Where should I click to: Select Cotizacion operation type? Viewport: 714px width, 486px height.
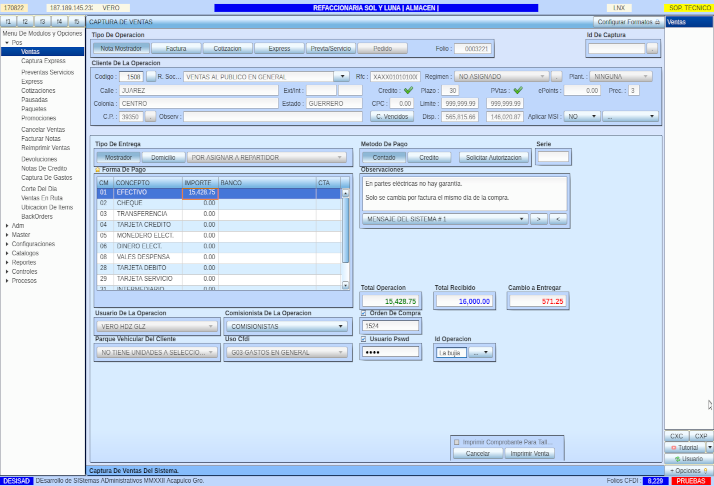(x=227, y=48)
